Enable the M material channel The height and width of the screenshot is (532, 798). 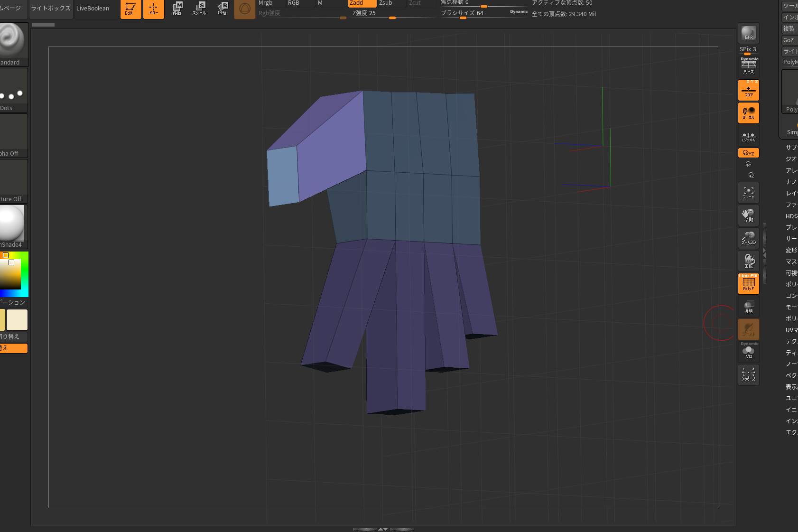pyautogui.click(x=330, y=3)
